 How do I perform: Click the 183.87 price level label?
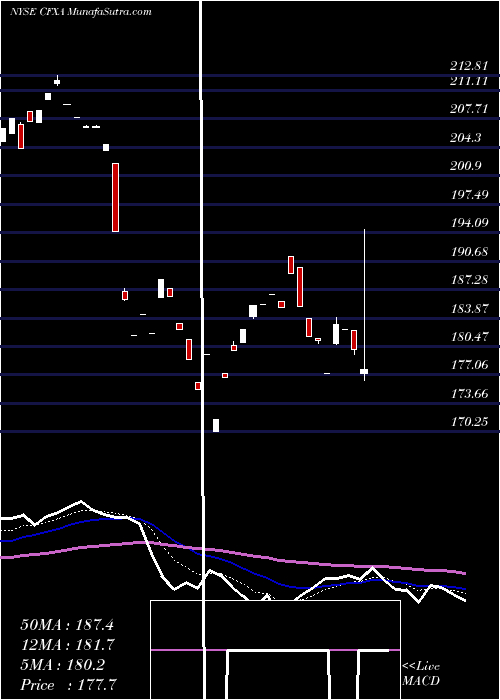[x=469, y=308]
